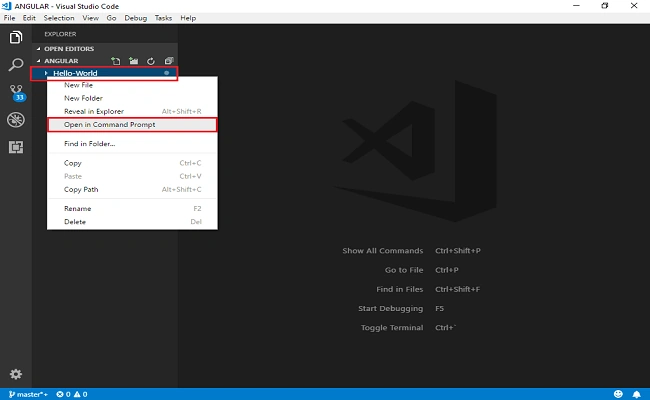Open the Edit menu
Image resolution: width=650 pixels, height=400 pixels.
(29, 18)
